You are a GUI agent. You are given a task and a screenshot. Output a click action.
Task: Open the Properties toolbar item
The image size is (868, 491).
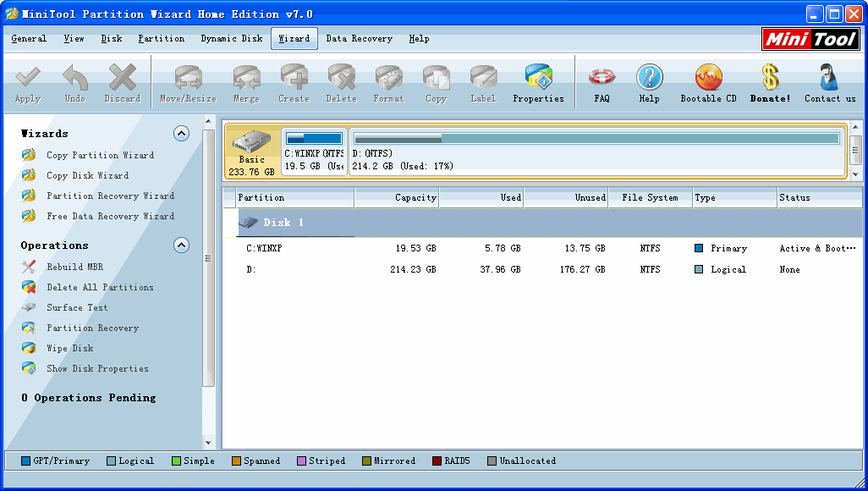538,82
